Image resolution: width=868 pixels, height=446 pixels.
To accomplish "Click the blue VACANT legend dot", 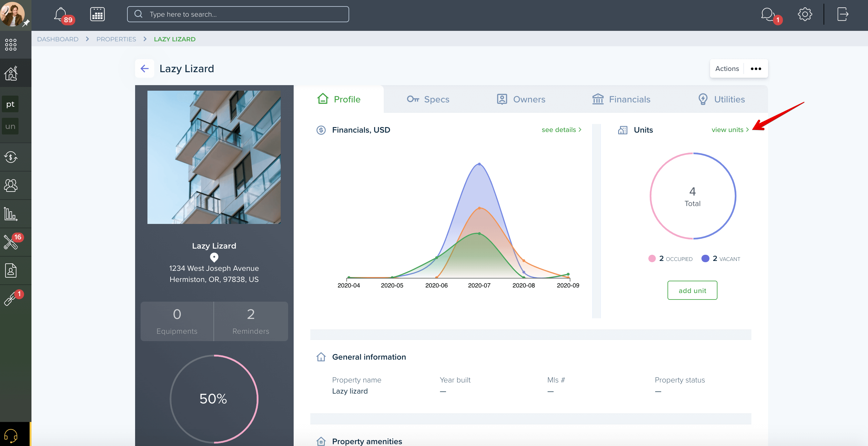I will tap(705, 258).
